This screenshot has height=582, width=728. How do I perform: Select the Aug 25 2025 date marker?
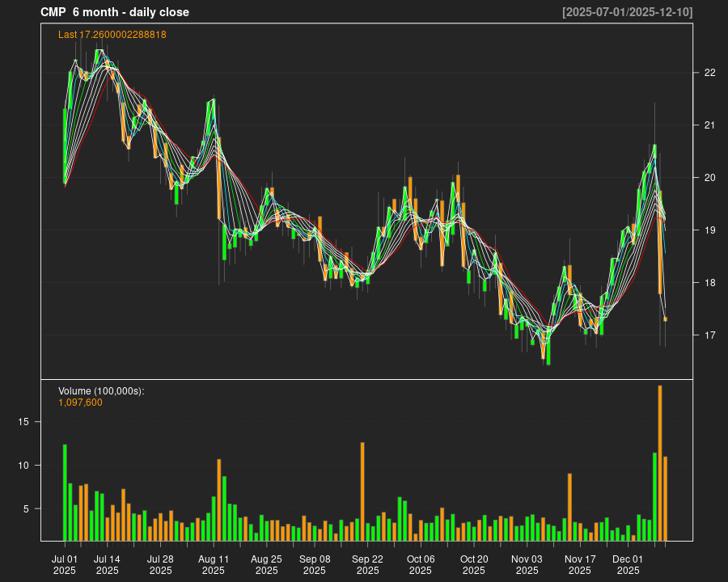coord(266,564)
